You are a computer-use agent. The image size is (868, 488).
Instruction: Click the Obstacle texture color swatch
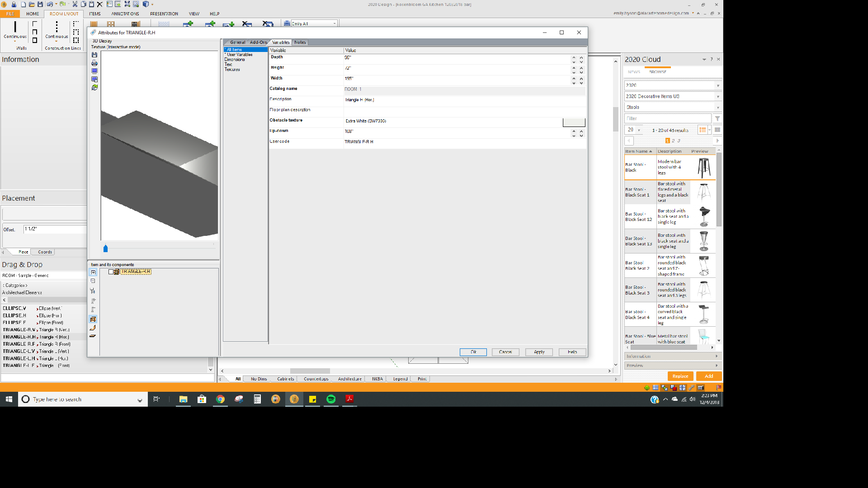click(574, 122)
